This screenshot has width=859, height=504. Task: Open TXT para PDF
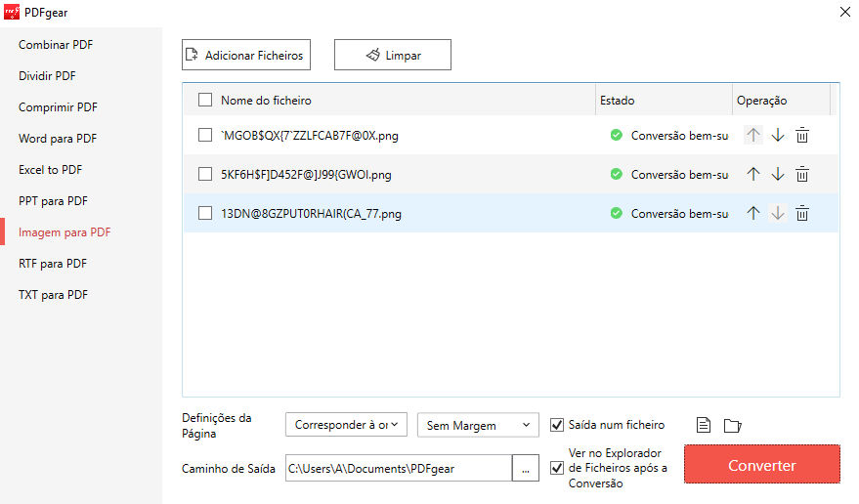pyautogui.click(x=53, y=295)
